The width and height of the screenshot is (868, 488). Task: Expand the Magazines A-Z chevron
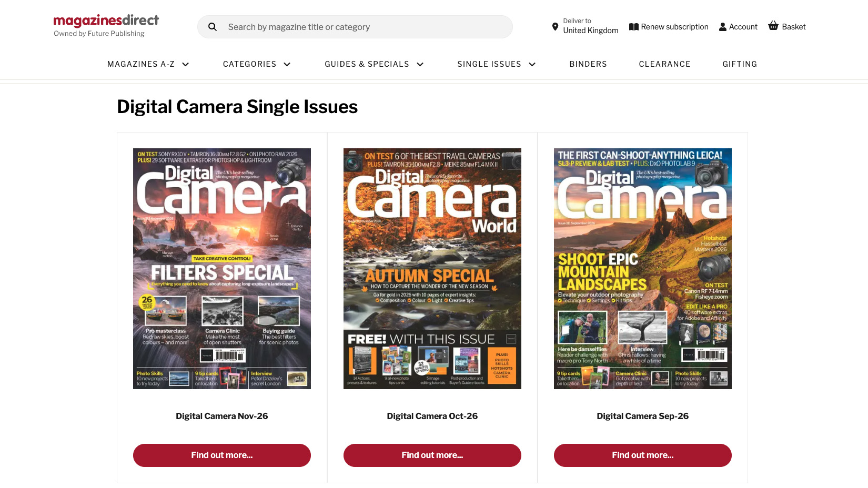(186, 64)
